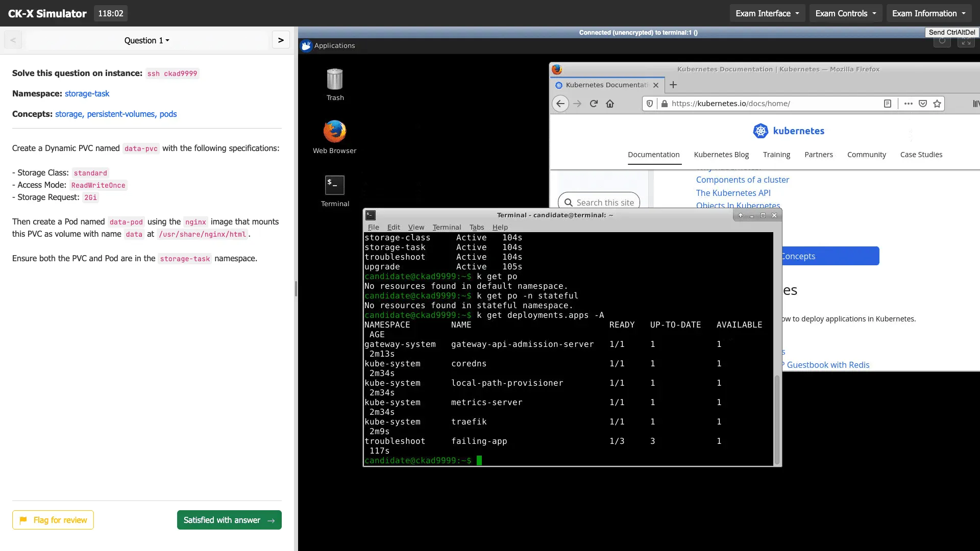
Task: Click the Applications launcher in the desktop panel
Action: pos(328,45)
